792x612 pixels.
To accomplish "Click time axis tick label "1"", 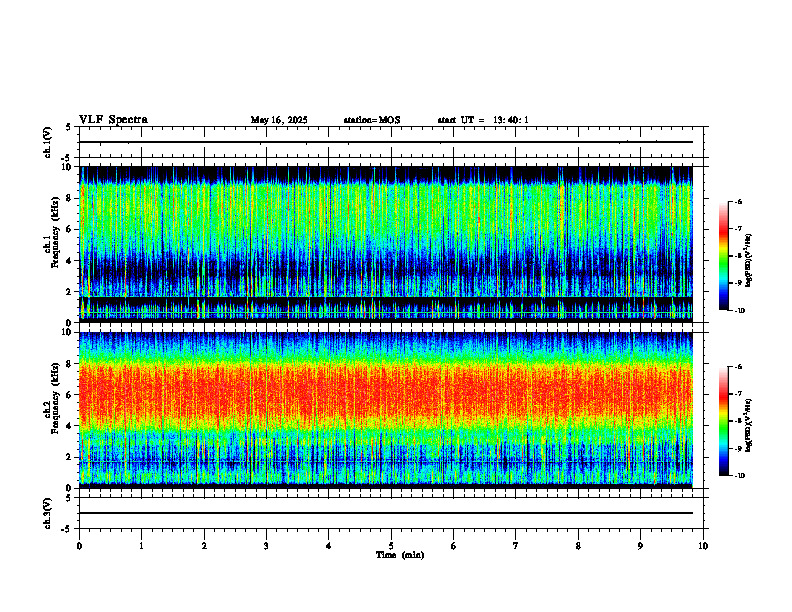I will pos(141,546).
